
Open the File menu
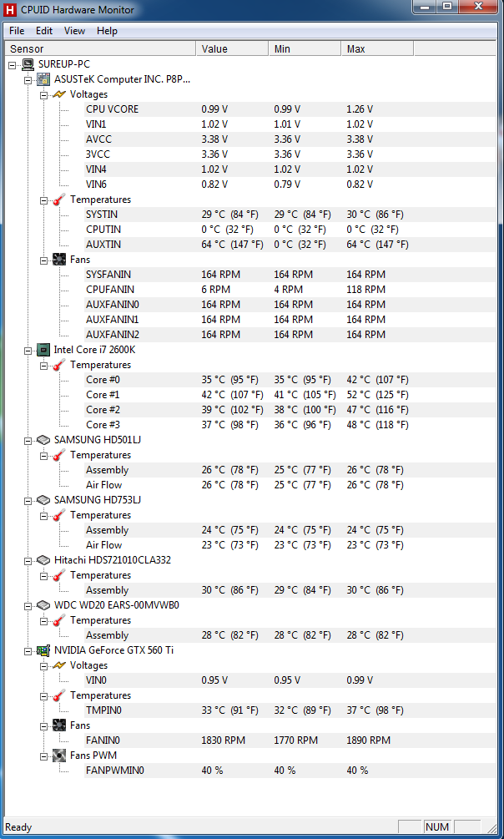[18, 31]
